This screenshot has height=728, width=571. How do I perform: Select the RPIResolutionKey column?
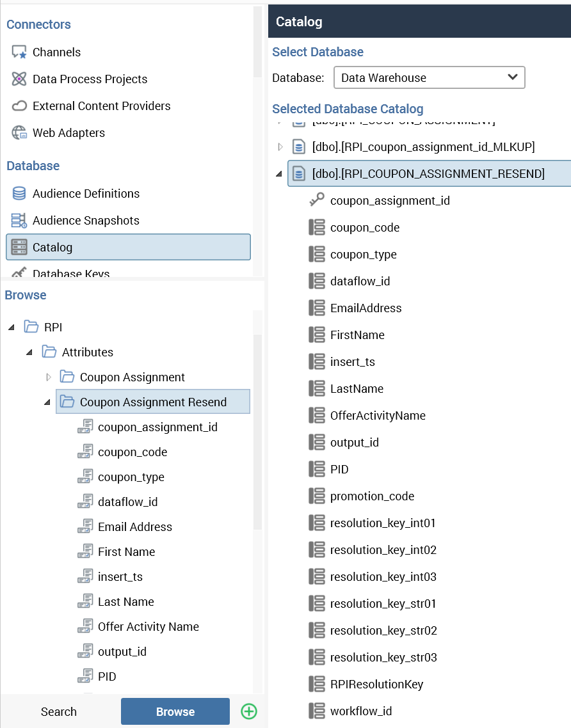point(376,684)
